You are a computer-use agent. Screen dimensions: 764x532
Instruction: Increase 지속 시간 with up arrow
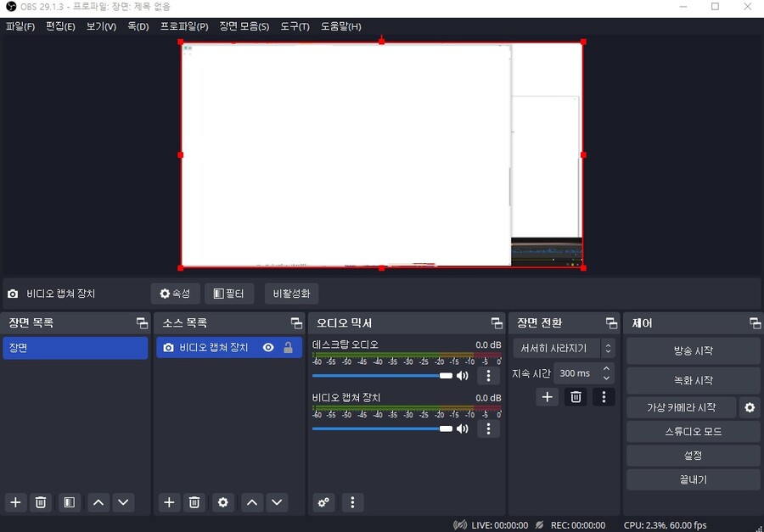point(606,368)
